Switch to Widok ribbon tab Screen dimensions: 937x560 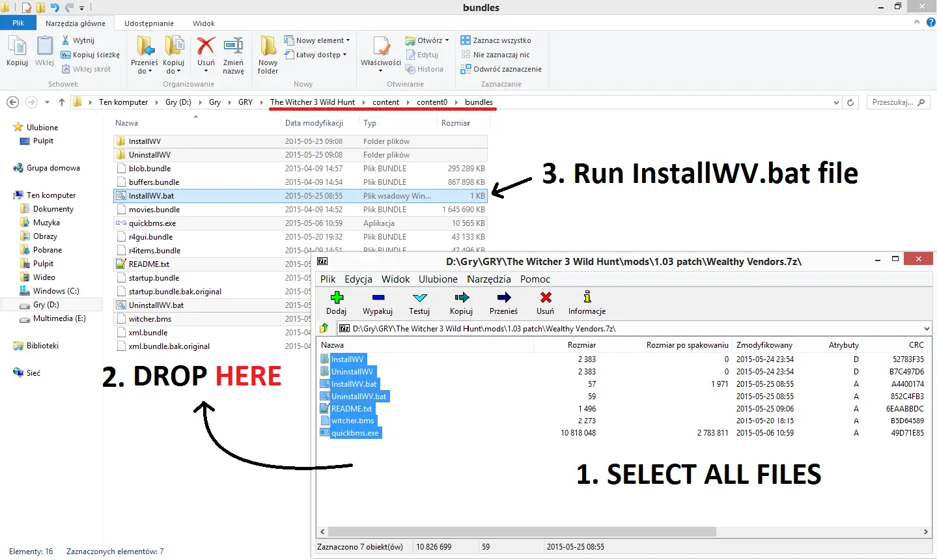point(204,23)
